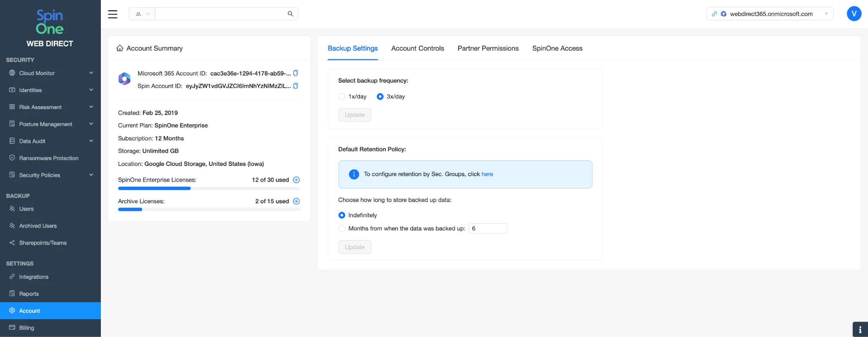Add Archive licenses plus icon

coord(296,201)
